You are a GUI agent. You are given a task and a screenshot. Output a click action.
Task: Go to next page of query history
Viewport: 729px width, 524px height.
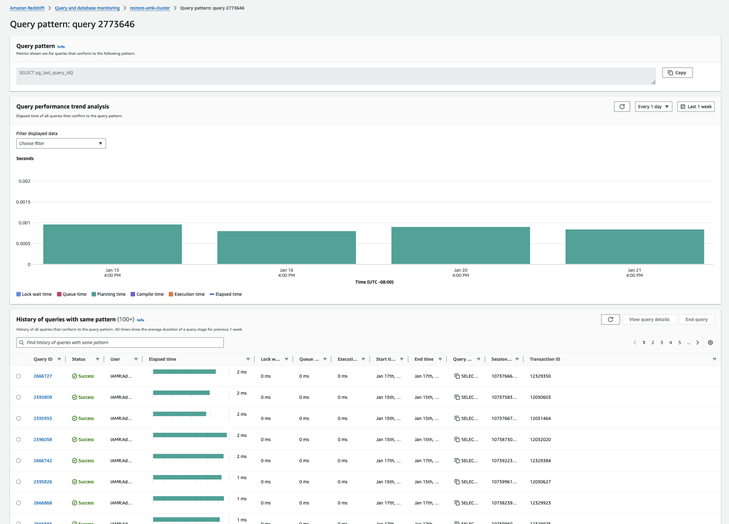point(698,342)
